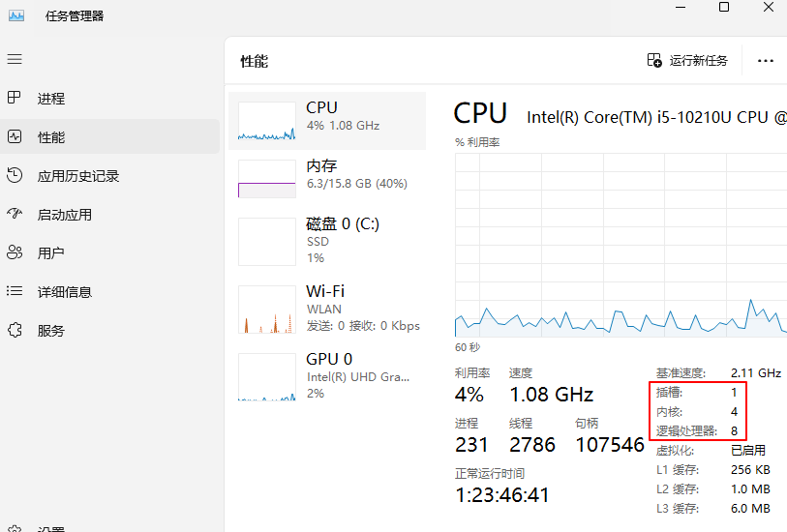Toggle the hamburger navigation menu

[15, 60]
